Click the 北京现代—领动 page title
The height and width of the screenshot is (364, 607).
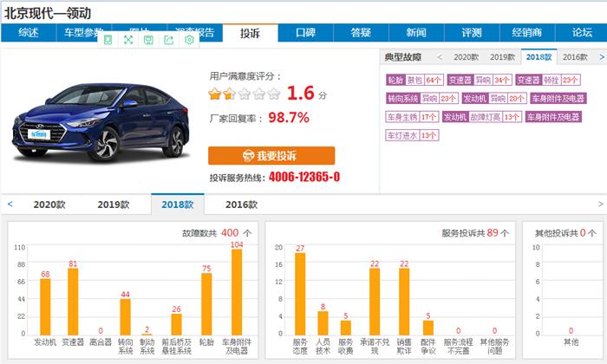48,14
